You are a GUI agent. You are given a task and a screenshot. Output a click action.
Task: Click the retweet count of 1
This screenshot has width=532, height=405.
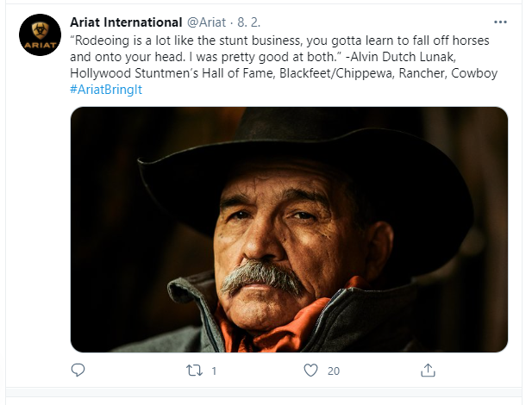pyautogui.click(x=213, y=371)
